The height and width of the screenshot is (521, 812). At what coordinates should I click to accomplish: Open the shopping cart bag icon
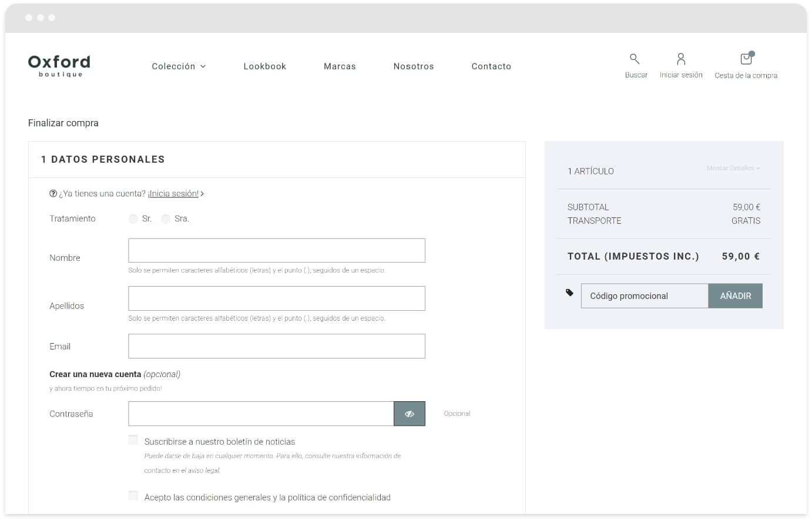point(747,58)
